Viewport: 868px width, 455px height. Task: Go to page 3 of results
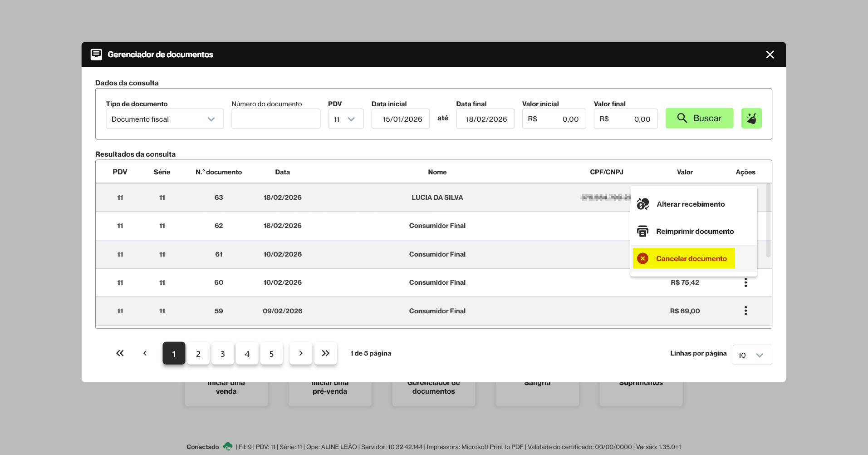[x=222, y=354]
